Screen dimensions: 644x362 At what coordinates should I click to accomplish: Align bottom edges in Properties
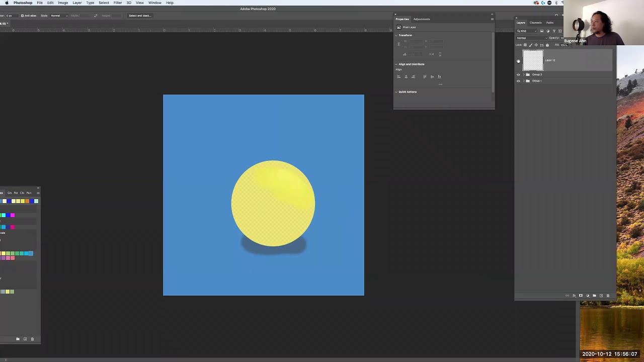[x=439, y=77]
